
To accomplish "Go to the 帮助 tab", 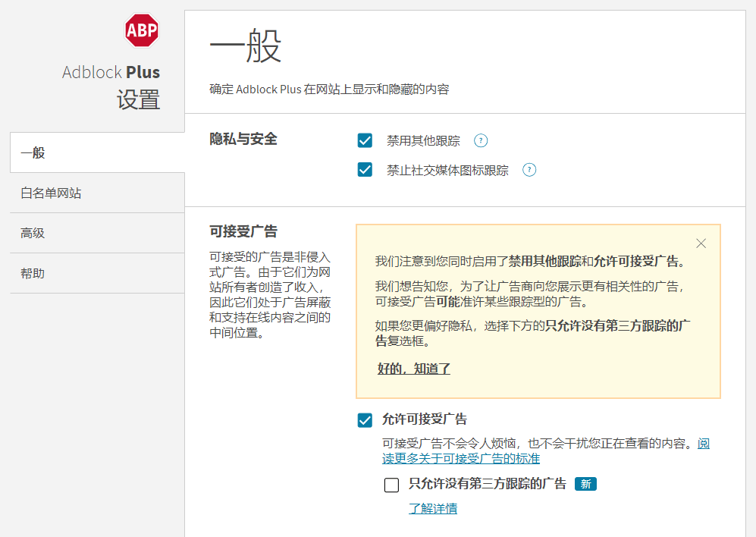I will [97, 273].
